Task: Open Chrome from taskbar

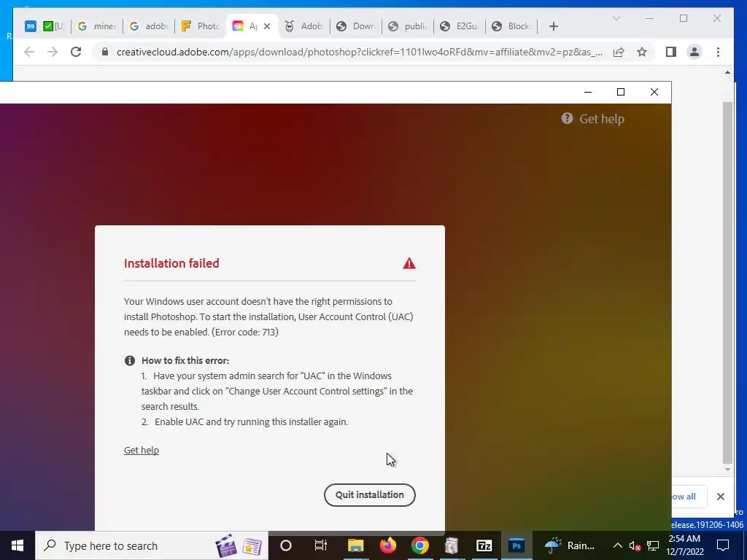Action: click(419, 545)
